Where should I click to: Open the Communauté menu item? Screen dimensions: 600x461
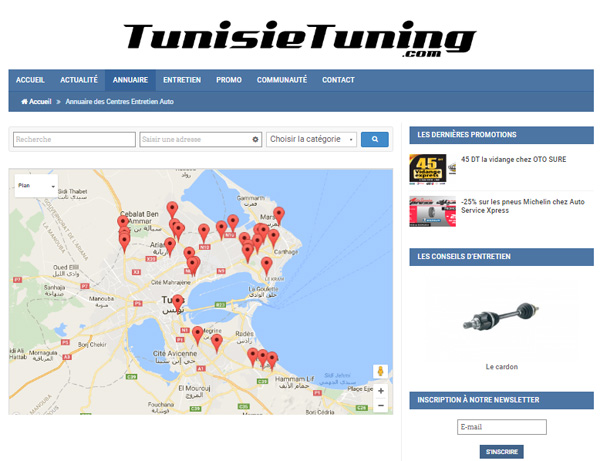click(x=282, y=80)
